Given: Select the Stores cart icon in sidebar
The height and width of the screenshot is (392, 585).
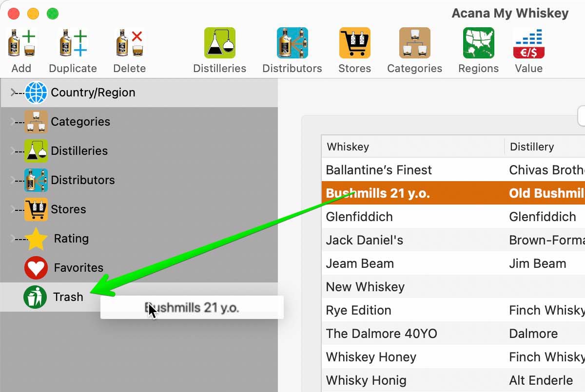Looking at the screenshot, I should click(36, 209).
